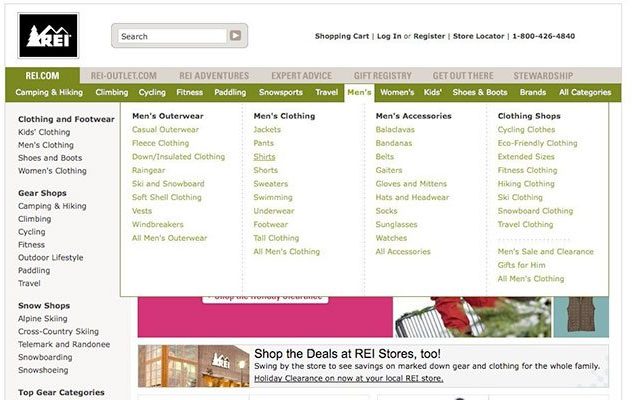Screen dimensions: 632x400
Task: Switch to the REI-OUTLET.COM tab
Action: pyautogui.click(x=123, y=75)
